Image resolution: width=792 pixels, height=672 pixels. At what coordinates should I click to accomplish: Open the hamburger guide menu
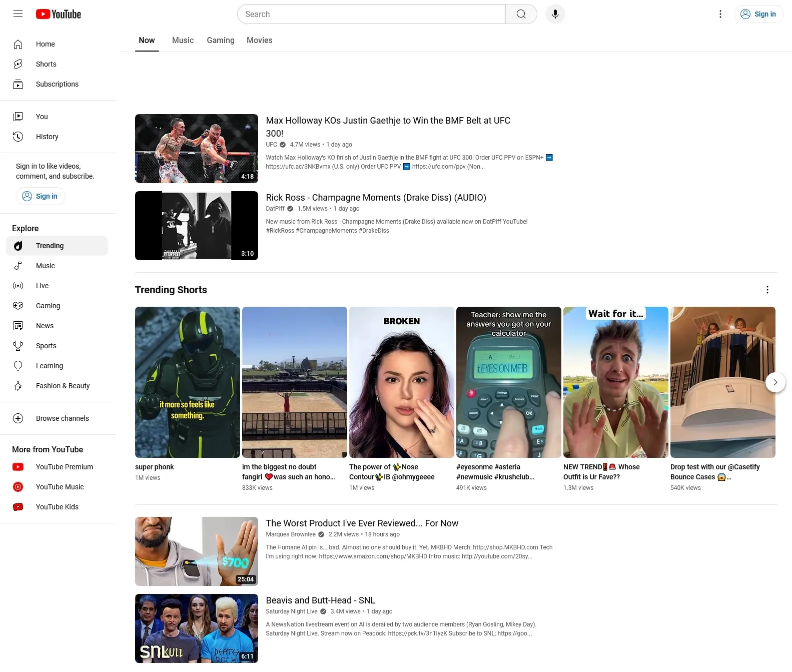click(x=18, y=14)
